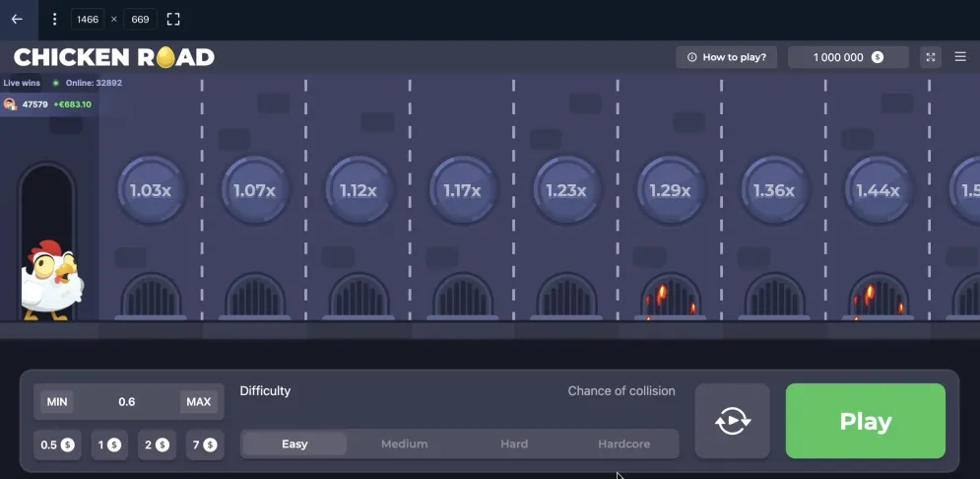980x479 pixels.
Task: Click the white chicken character
Action: point(51,280)
